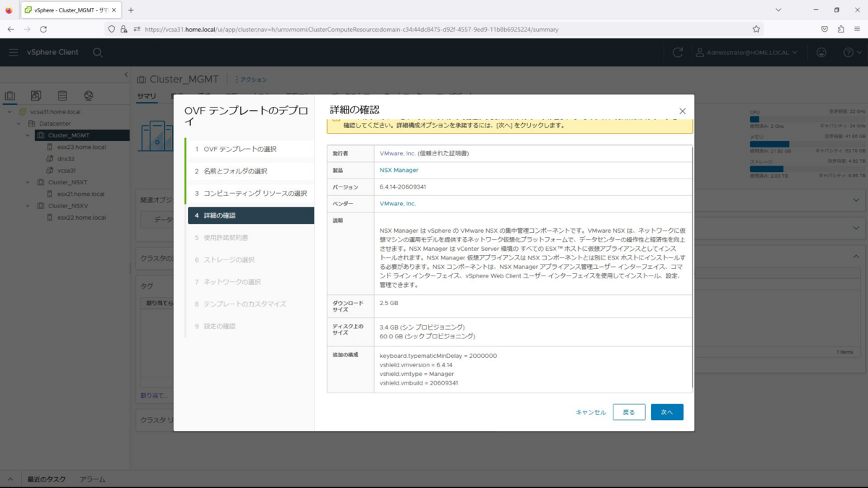Open a new browser tab with plus
Screen dimensions: 868x488
[x=131, y=10]
